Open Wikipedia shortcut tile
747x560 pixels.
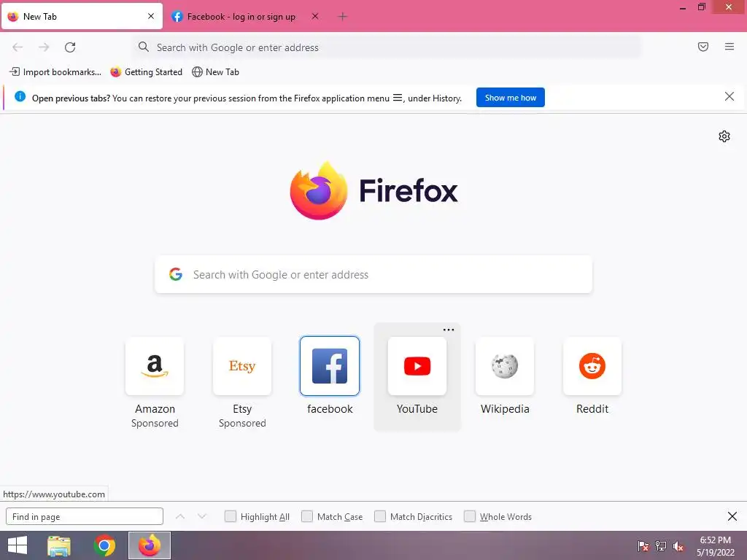click(505, 366)
